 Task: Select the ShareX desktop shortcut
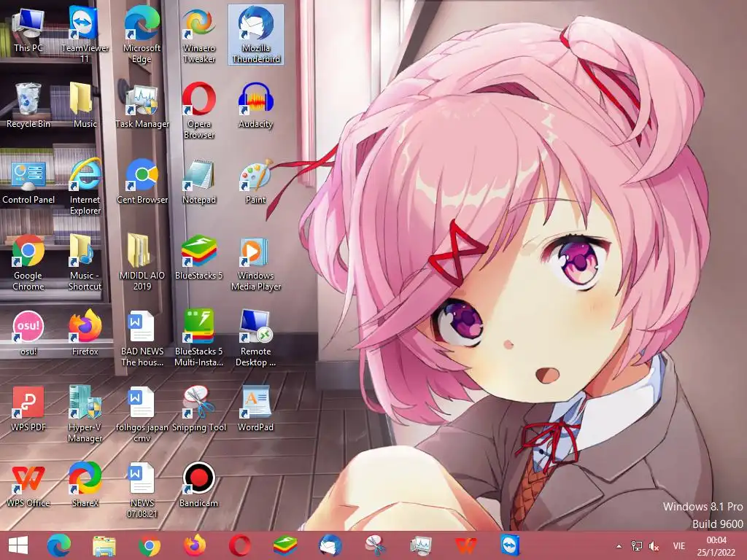[x=85, y=485]
